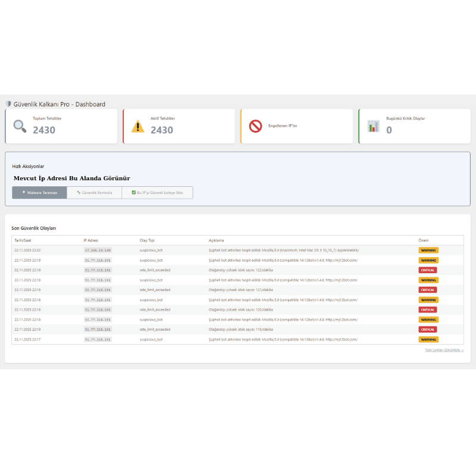Open the Tüm Logları Görüntüle link
Viewport: 476px width, 476px height.
click(444, 350)
